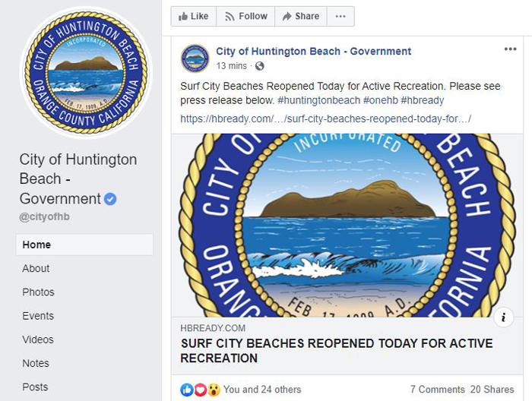The height and width of the screenshot is (401, 532).
Task: Click the Like page button
Action: (194, 16)
